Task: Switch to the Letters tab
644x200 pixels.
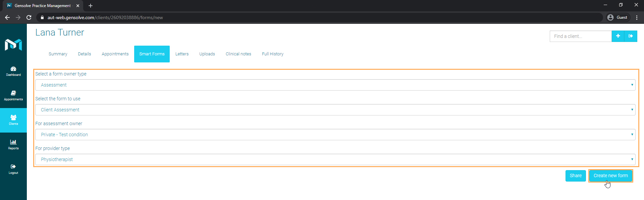Action: [182, 54]
